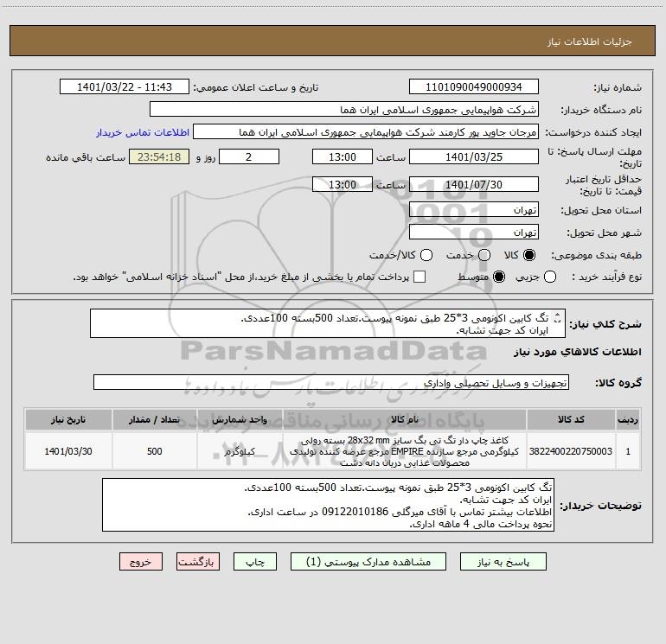This screenshot has width=666, height=644.
Task: Click the request creator name field
Action: 366,132
